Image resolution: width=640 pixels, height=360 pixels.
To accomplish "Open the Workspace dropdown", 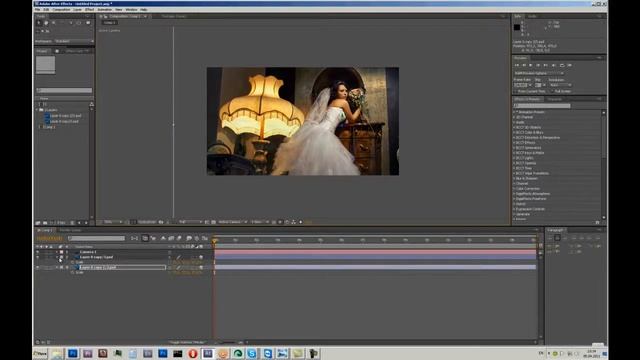I will (x=74, y=41).
